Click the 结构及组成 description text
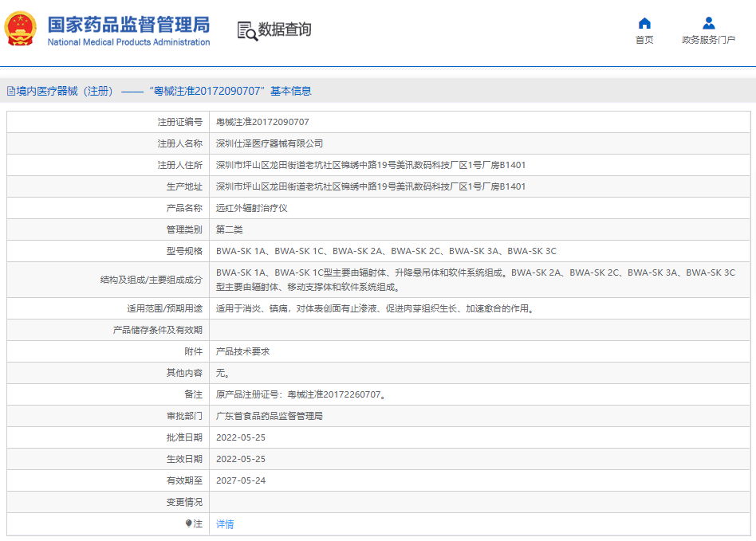756x541 pixels. [475, 280]
